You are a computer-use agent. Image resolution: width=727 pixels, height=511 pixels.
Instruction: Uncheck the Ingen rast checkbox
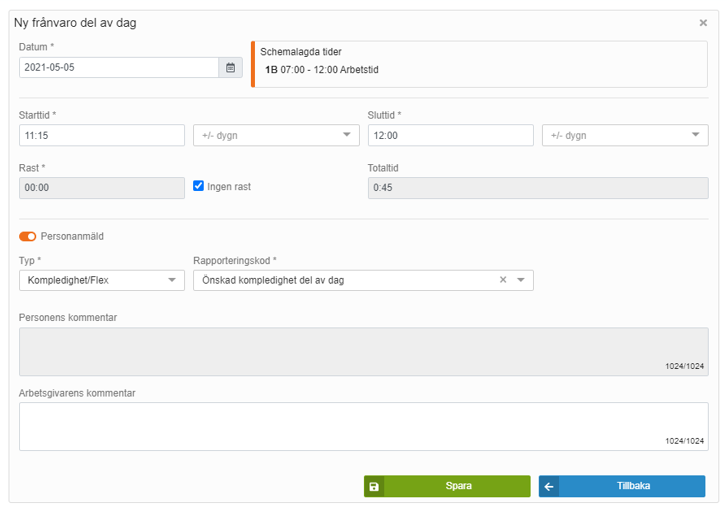coord(199,186)
